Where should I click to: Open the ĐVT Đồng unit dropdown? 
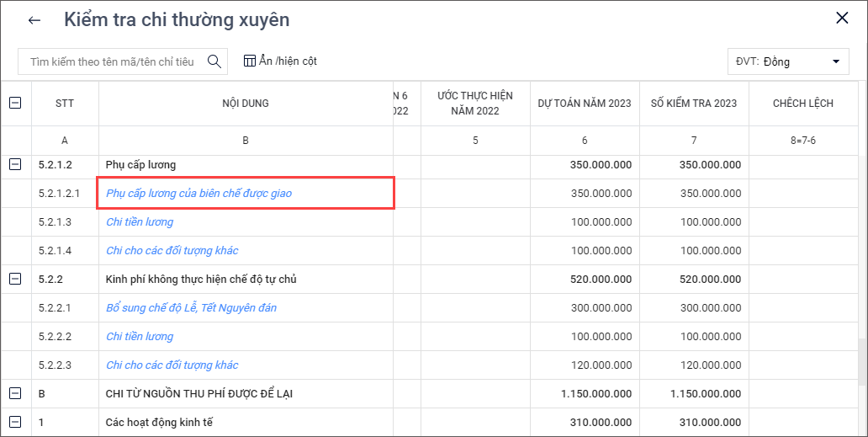tap(788, 61)
